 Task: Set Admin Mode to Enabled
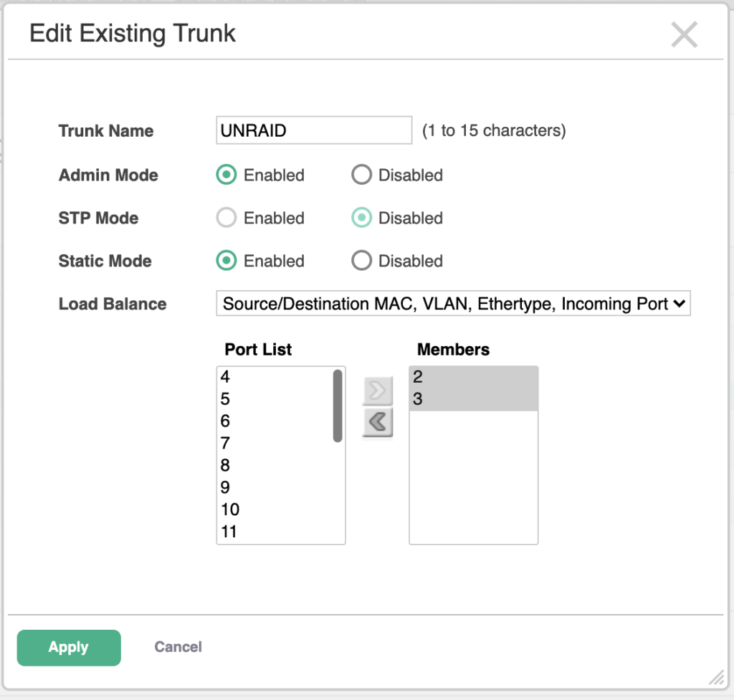click(227, 176)
